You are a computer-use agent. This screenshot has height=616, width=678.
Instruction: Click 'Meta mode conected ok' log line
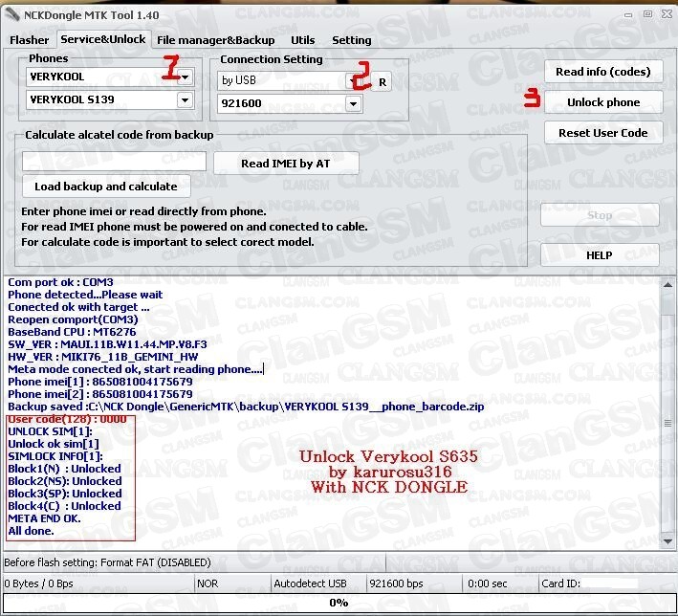(136, 370)
